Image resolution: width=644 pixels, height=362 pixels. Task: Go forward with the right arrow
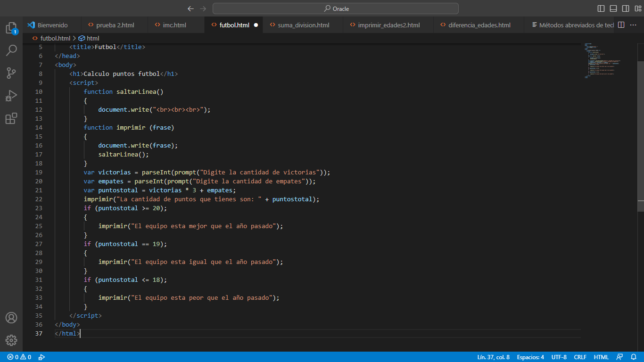coord(203,8)
